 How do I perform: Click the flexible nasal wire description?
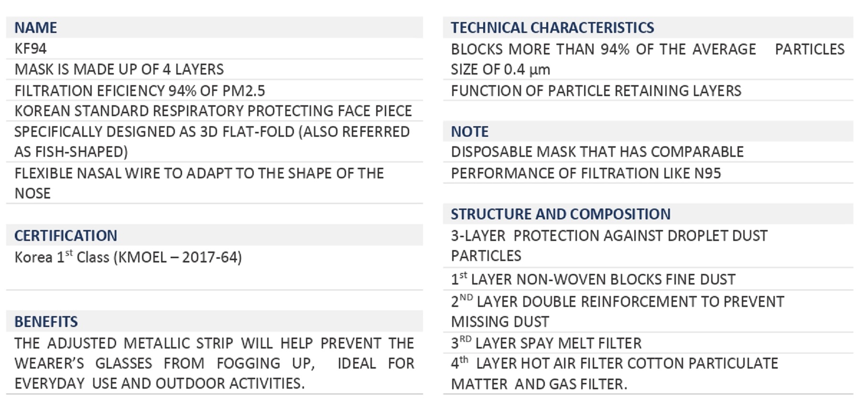click(199, 183)
